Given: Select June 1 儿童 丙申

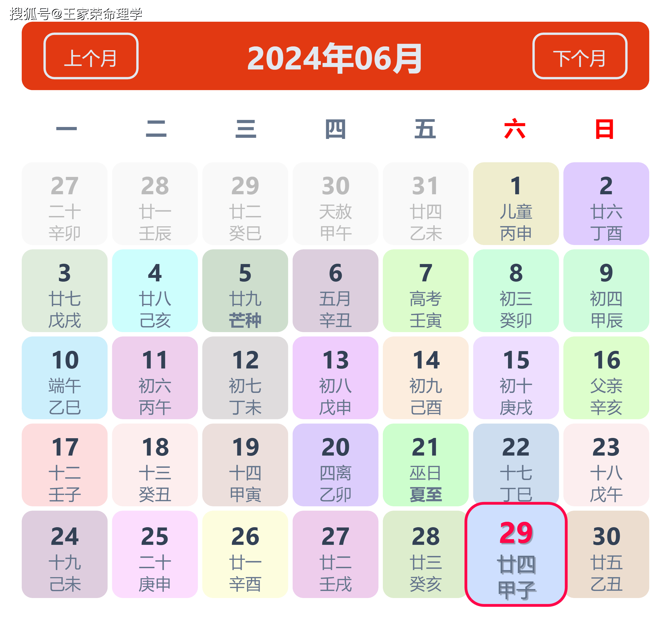Looking at the screenshot, I should click(x=516, y=204).
